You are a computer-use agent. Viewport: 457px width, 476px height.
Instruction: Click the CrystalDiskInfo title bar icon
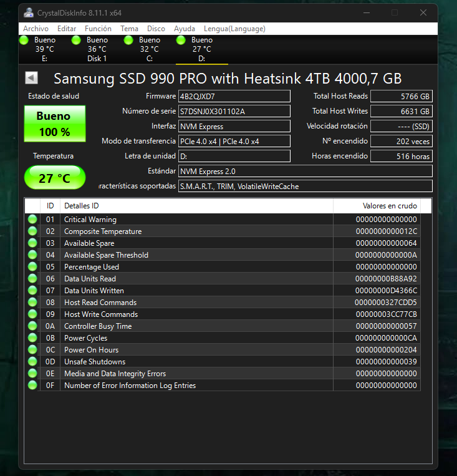[x=29, y=12]
